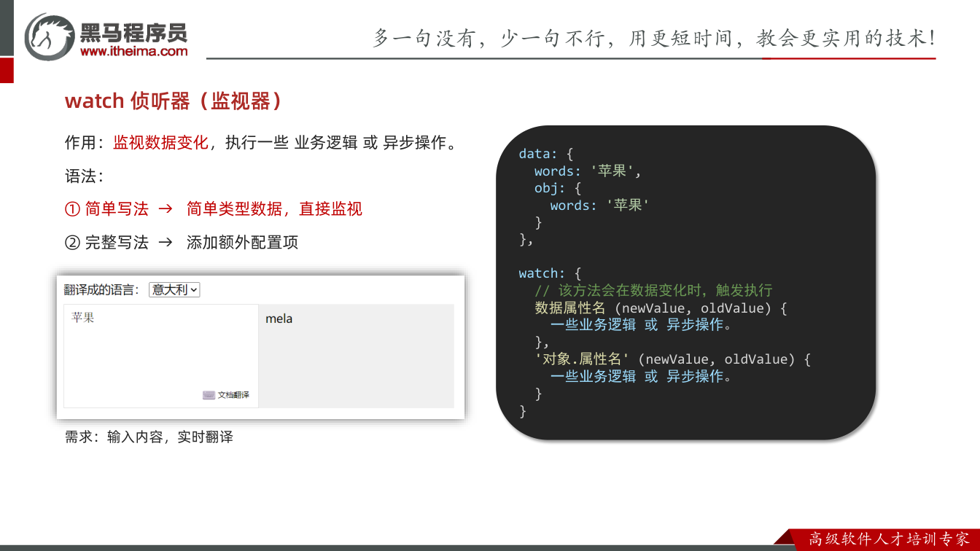Click the www.itheima.com link
This screenshot has width=980, height=551.
point(134,51)
